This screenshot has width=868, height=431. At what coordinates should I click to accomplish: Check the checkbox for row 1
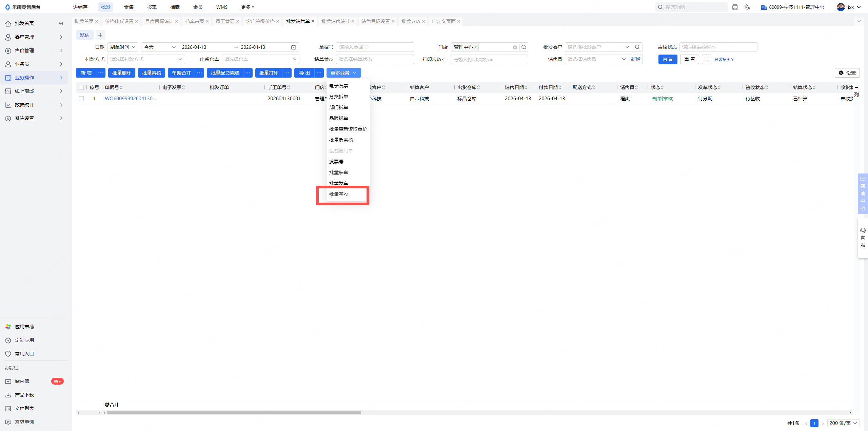tap(81, 99)
